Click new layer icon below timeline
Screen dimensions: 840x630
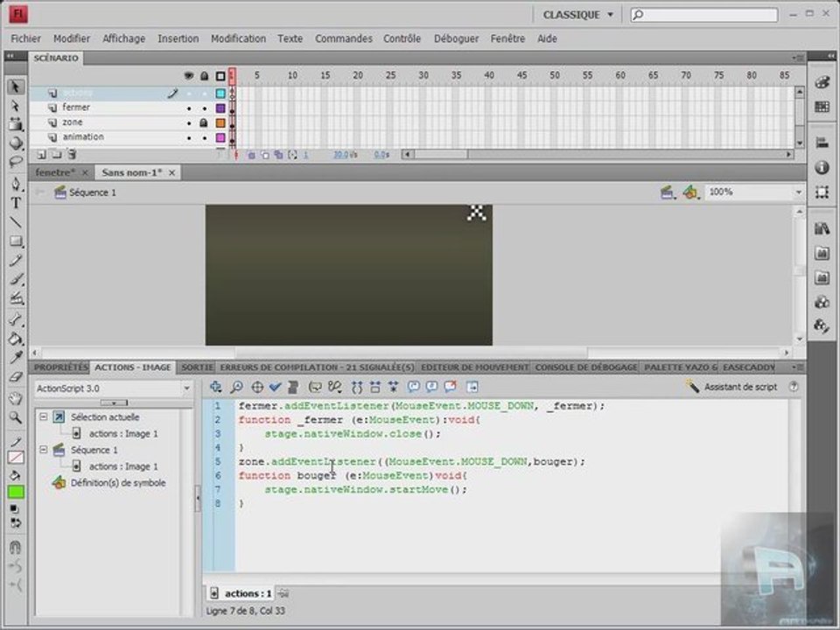[x=41, y=155]
